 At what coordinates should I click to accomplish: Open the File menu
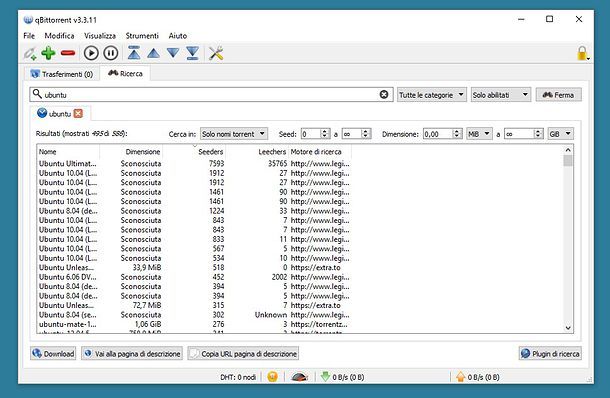[x=29, y=36]
